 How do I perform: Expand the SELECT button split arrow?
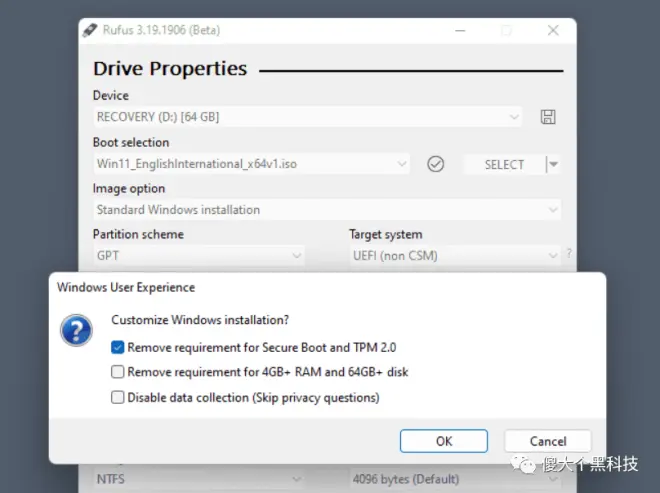pos(553,164)
